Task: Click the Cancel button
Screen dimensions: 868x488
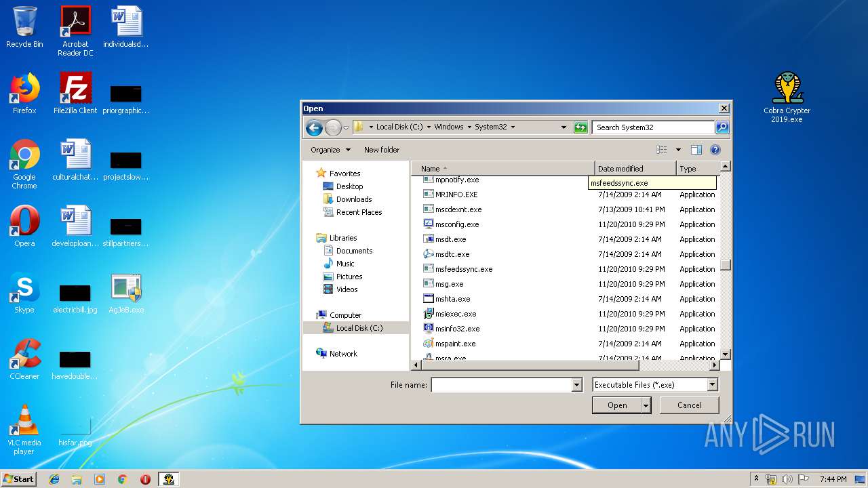Action: 690,405
